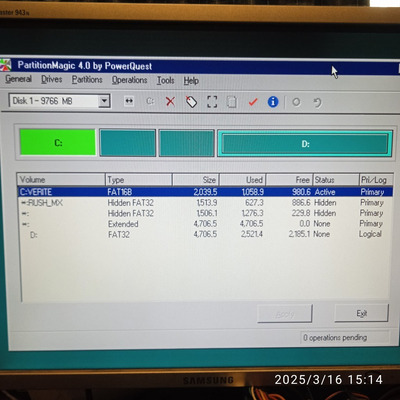Click the Check partition brackets icon
Image resolution: width=400 pixels, height=400 pixels.
pos(212,102)
